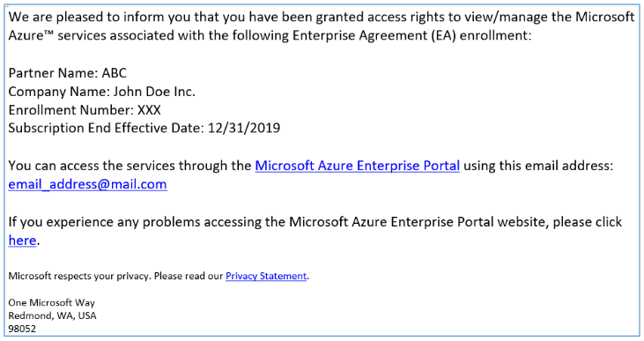Click the 98052 zip code
This screenshot has height=341, width=644.
22,329
